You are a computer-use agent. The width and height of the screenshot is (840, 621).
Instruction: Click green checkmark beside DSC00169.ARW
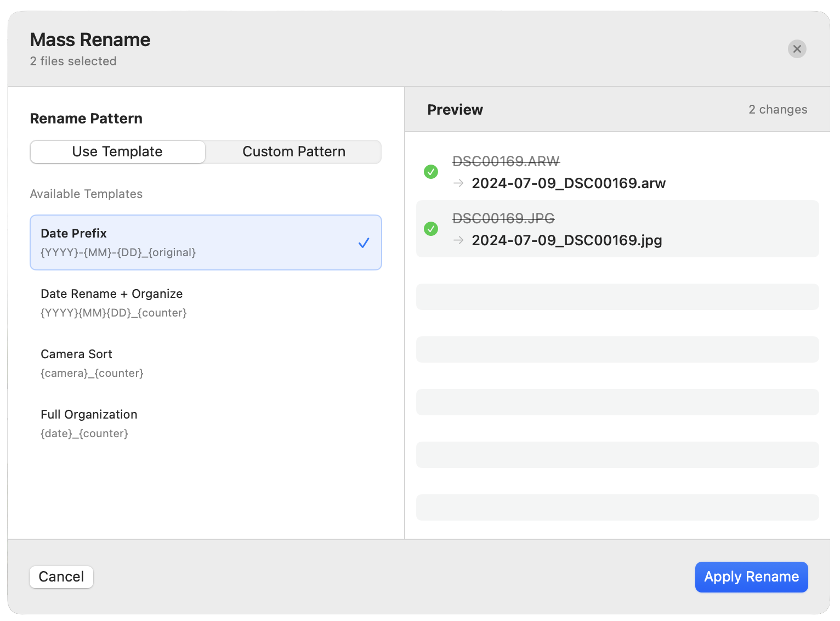431,172
